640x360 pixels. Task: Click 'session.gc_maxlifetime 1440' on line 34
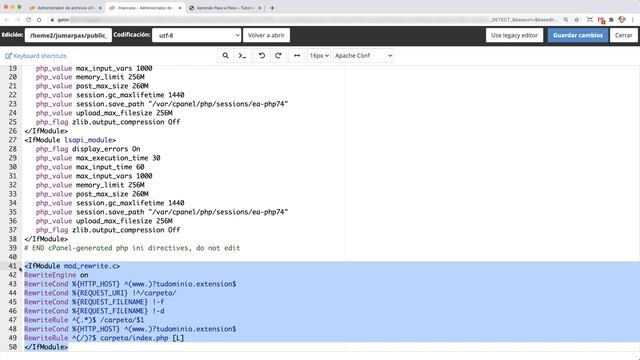[x=130, y=202]
